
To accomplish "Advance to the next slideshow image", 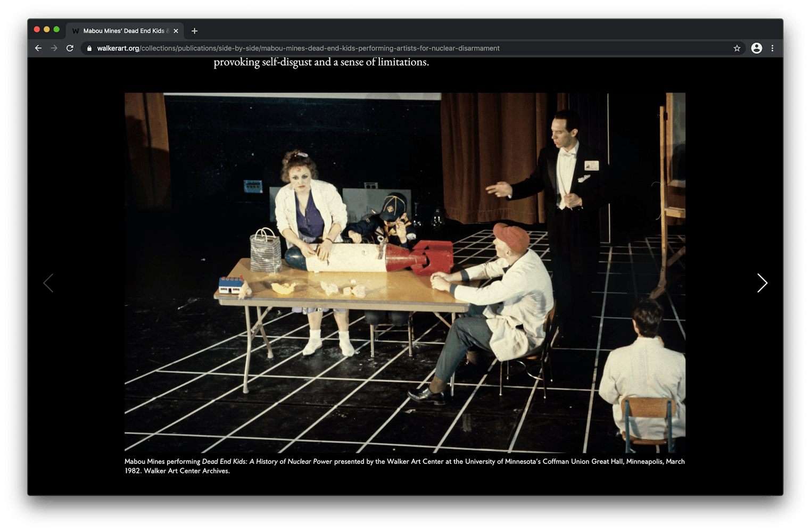I will (x=762, y=283).
